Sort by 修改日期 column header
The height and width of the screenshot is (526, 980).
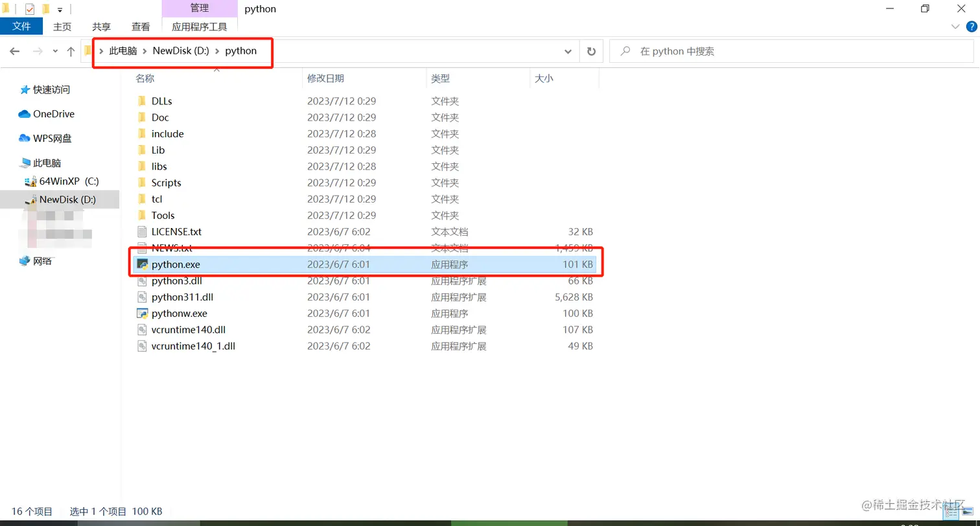pyautogui.click(x=325, y=78)
